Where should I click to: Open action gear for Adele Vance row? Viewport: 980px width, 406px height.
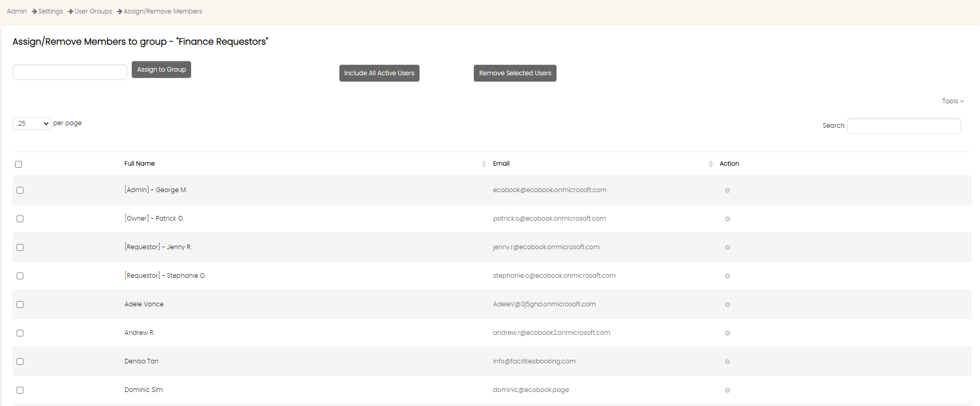[x=727, y=305]
